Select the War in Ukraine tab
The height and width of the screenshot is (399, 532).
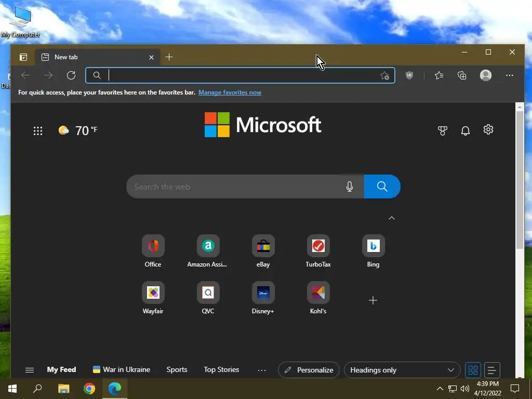pos(122,369)
